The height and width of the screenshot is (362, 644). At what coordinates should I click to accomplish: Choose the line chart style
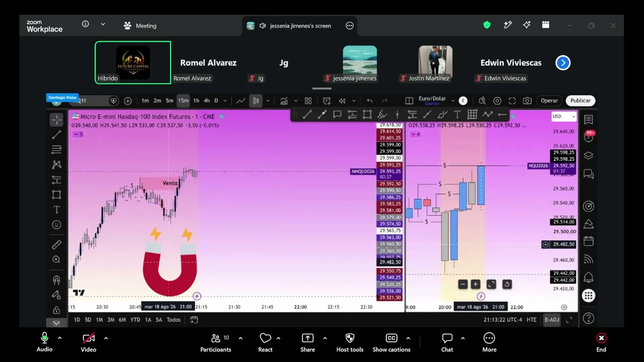[241, 101]
